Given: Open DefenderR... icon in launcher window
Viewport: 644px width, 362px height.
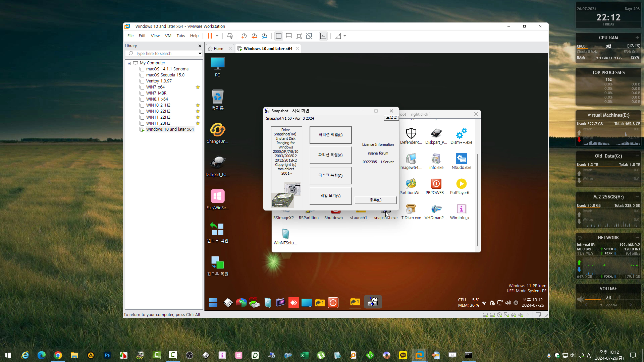Looking at the screenshot, I should (x=411, y=136).
